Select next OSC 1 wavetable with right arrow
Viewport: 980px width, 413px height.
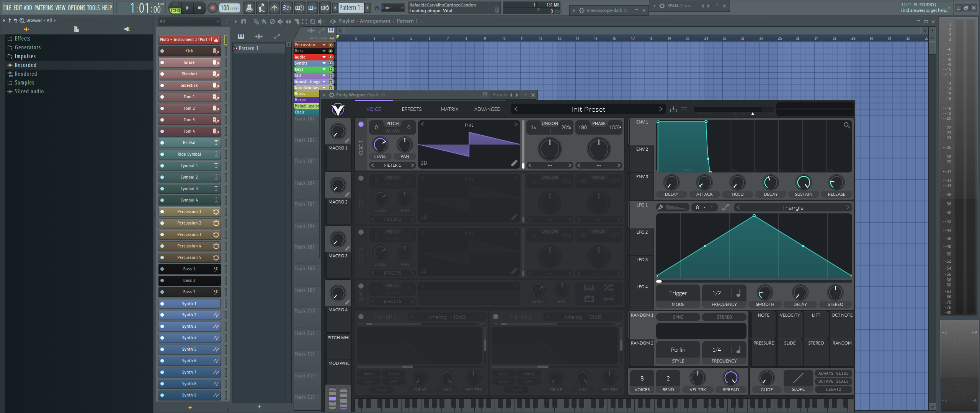[516, 125]
